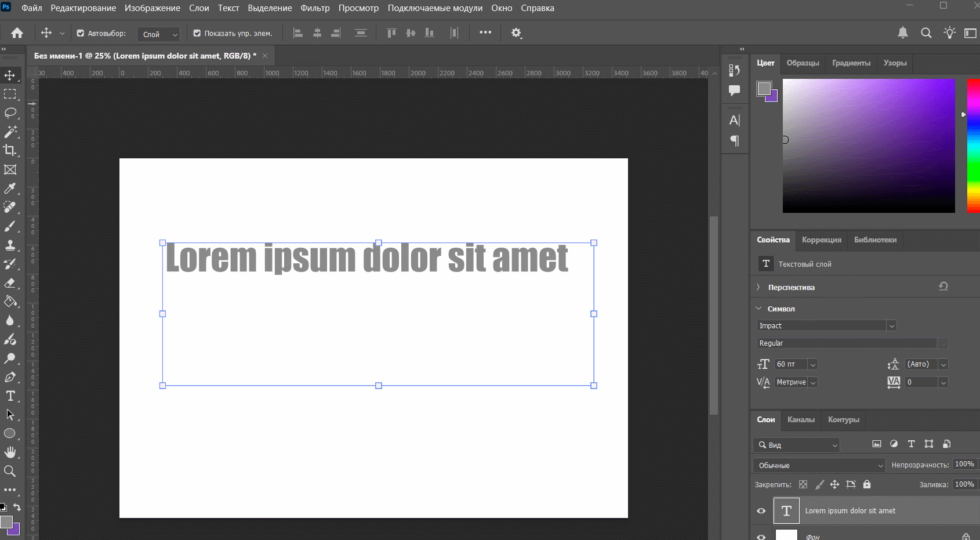This screenshot has width=980, height=540.
Task: Hide the Lorem ipsum text layer
Action: pos(761,511)
